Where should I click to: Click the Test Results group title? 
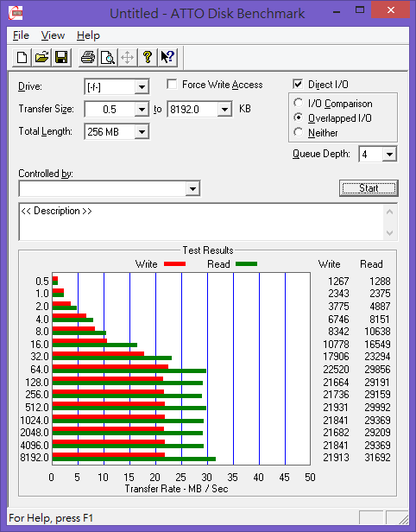208,250
